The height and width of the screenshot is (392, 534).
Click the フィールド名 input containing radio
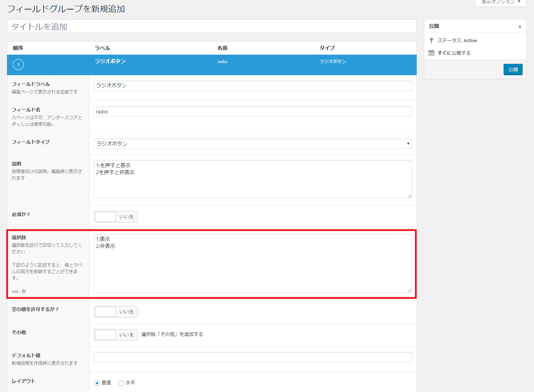pos(253,111)
